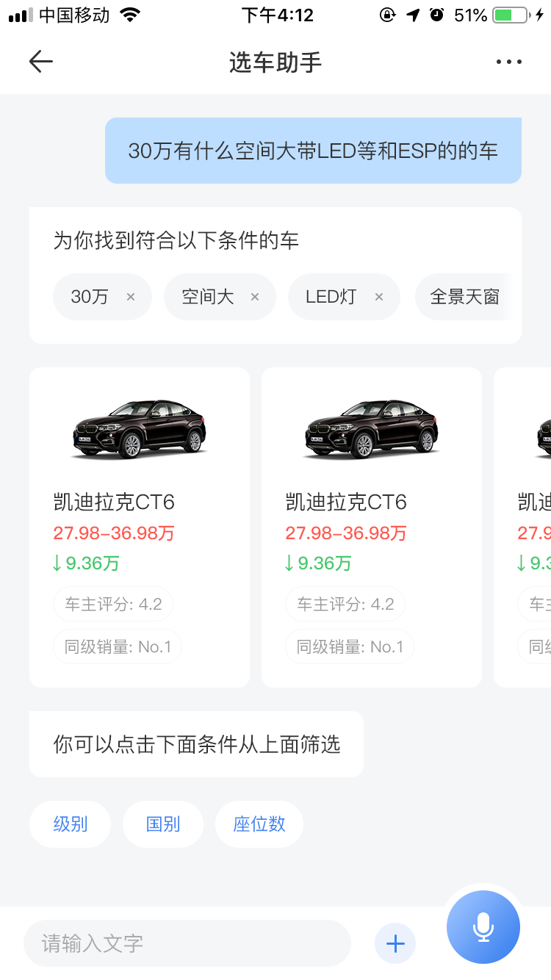
Task: Select the 国别 filter option
Action: [x=163, y=824]
